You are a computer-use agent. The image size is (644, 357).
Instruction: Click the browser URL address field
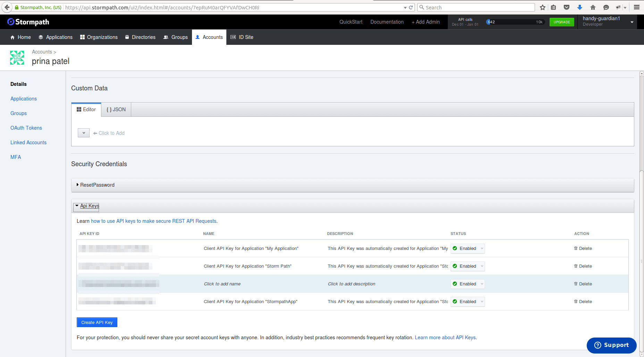point(233,7)
